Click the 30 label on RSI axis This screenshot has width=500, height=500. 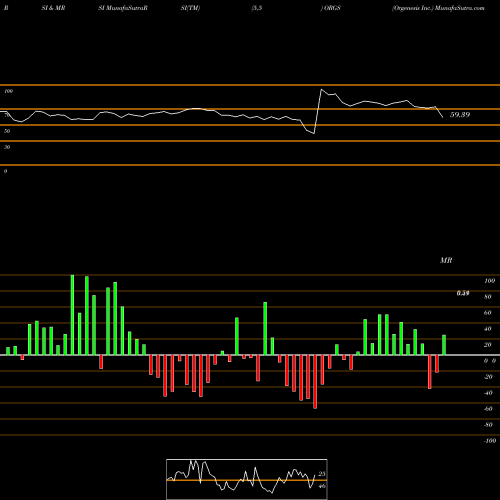[x=7, y=147]
